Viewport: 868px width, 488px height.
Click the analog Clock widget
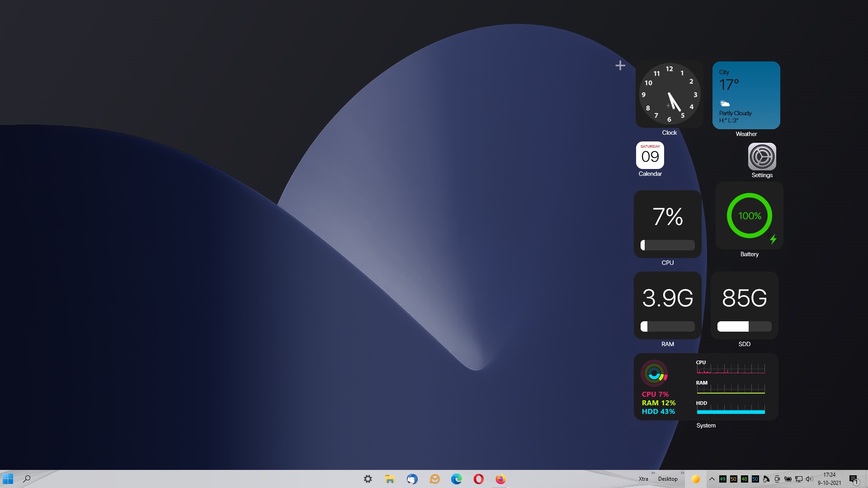click(x=670, y=94)
